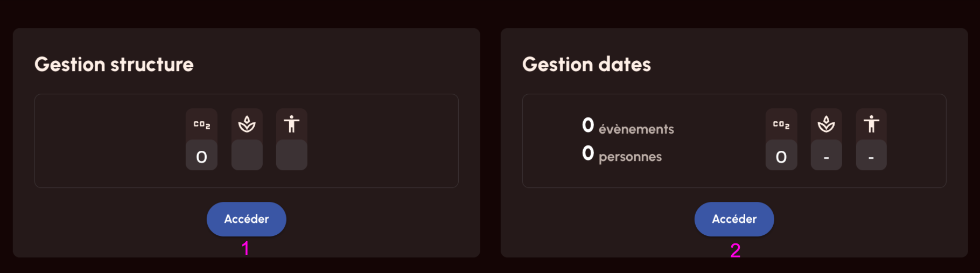Click person dash value box in Gestion dates
980x273 pixels.
(871, 156)
